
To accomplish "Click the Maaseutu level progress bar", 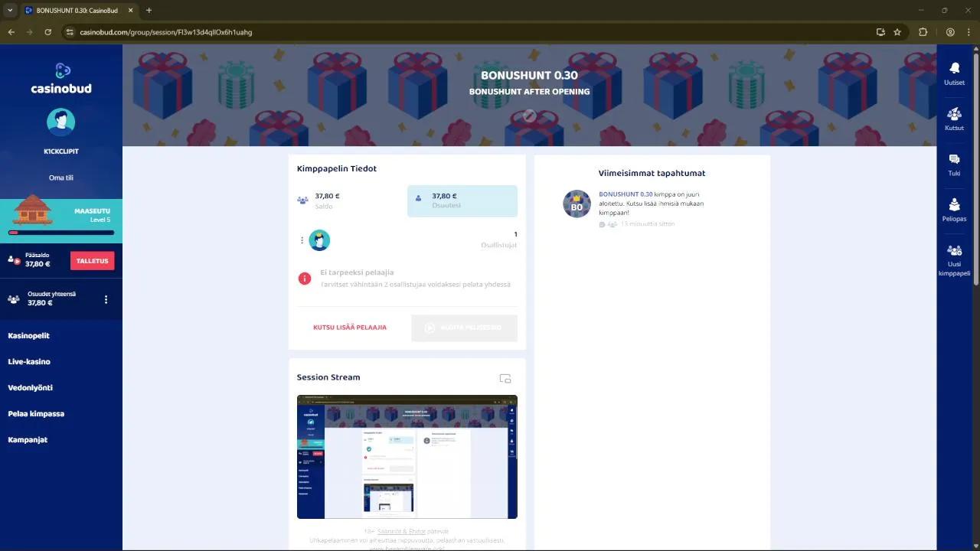I will point(61,232).
